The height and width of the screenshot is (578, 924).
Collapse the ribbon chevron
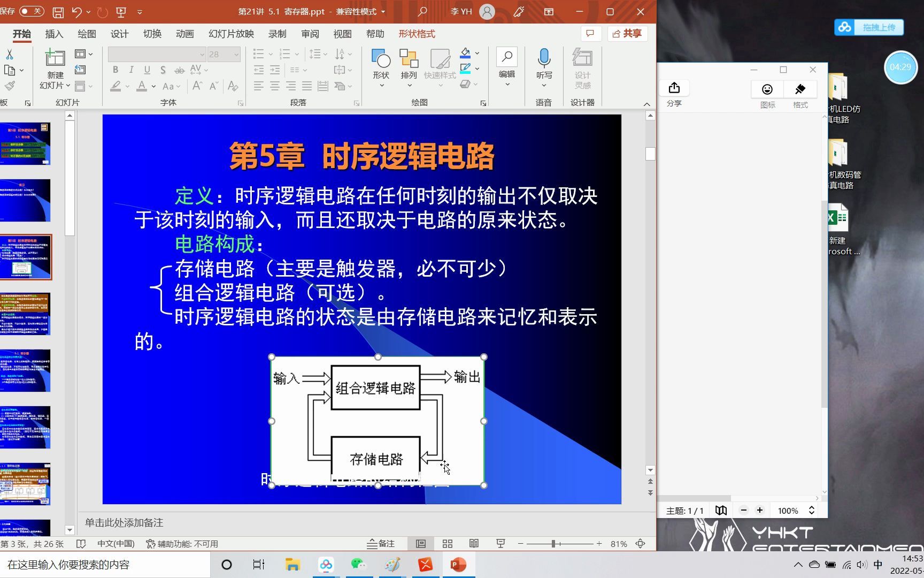(x=646, y=104)
